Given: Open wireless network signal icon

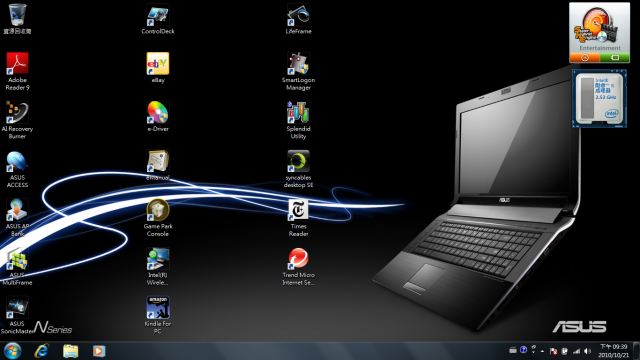Looking at the screenshot, I should click(x=576, y=351).
